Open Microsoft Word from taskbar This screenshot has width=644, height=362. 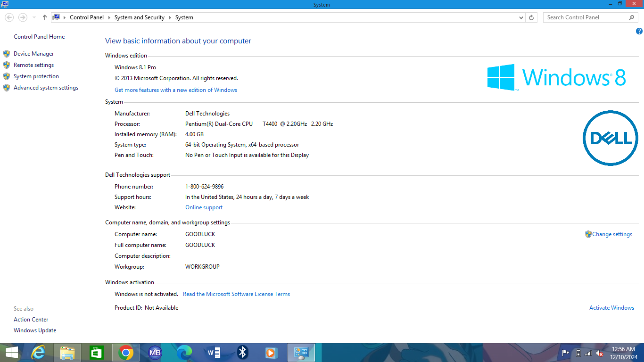coord(214,353)
